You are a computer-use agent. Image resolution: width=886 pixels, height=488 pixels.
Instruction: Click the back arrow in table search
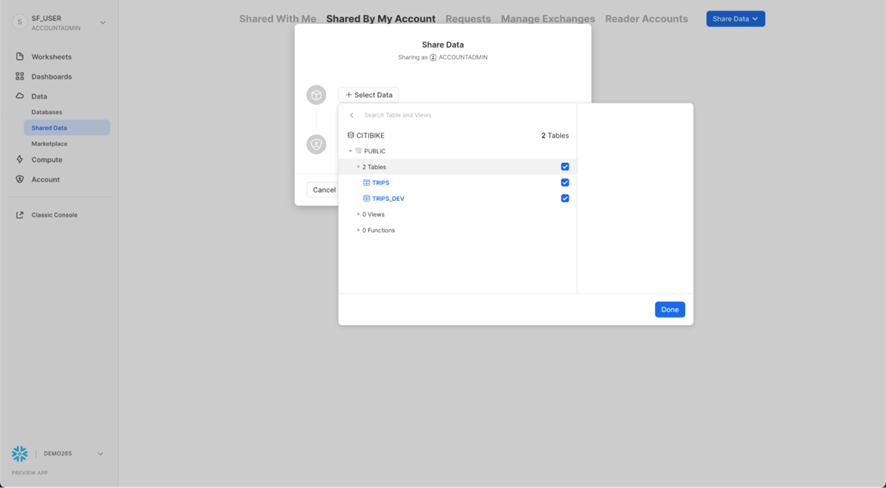pos(352,115)
